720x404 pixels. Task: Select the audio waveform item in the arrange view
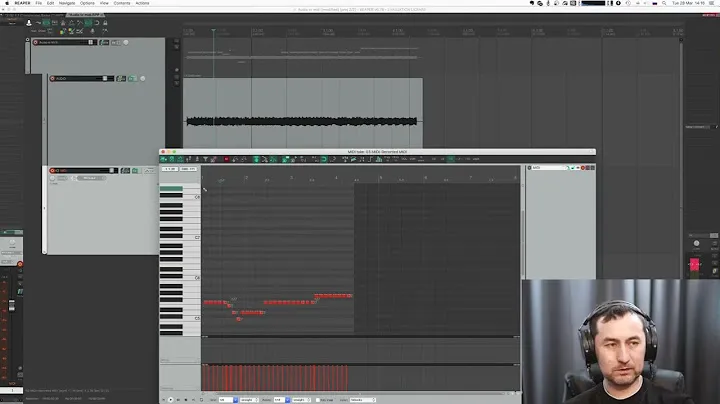pos(302,122)
